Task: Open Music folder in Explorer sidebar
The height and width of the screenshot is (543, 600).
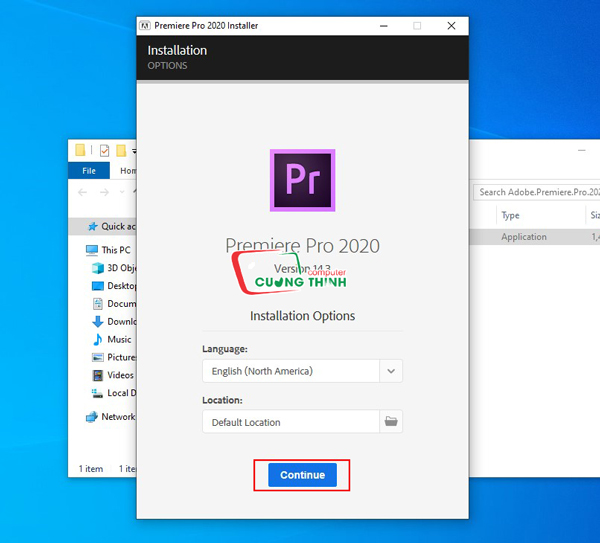Action: coord(112,339)
